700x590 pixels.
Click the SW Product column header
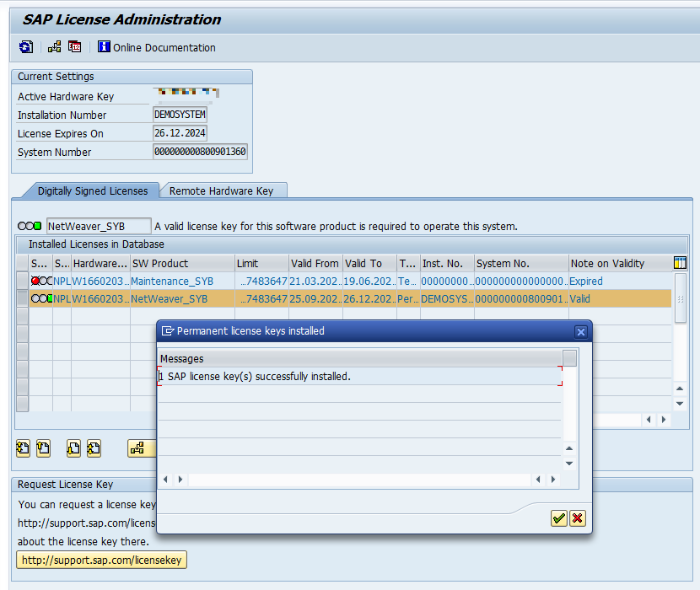click(x=182, y=263)
